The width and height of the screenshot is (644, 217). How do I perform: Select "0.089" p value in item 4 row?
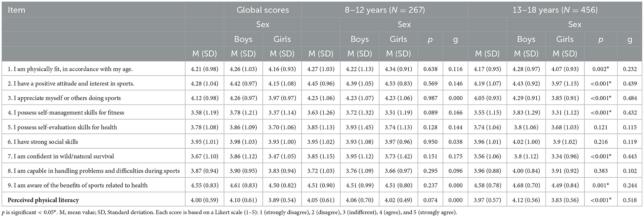click(430, 113)
